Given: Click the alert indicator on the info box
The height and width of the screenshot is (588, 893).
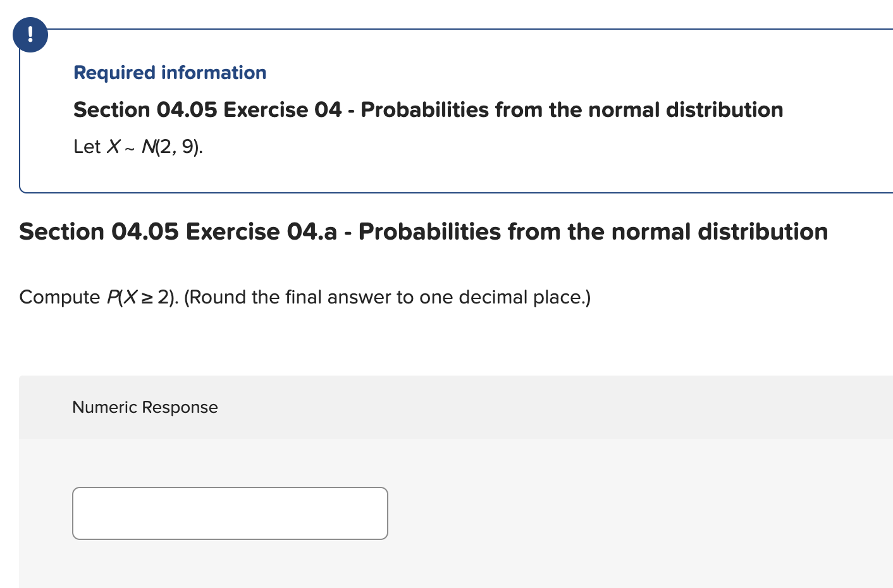Looking at the screenshot, I should 30,35.
